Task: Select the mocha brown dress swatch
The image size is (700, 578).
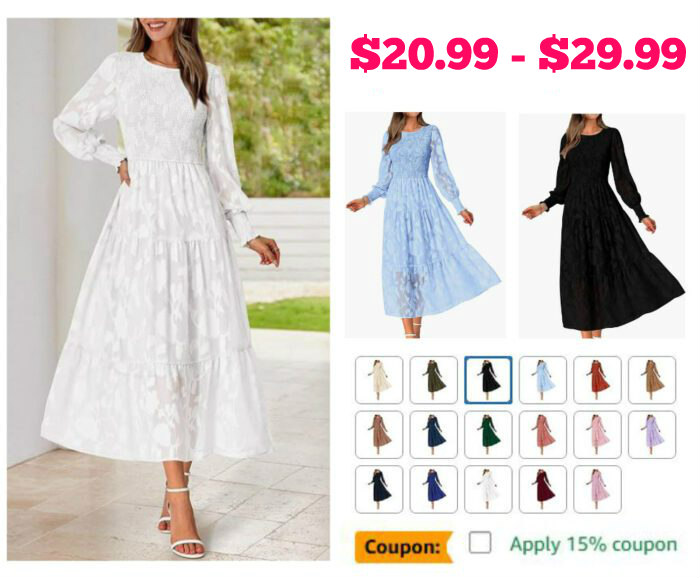Action: (379, 435)
